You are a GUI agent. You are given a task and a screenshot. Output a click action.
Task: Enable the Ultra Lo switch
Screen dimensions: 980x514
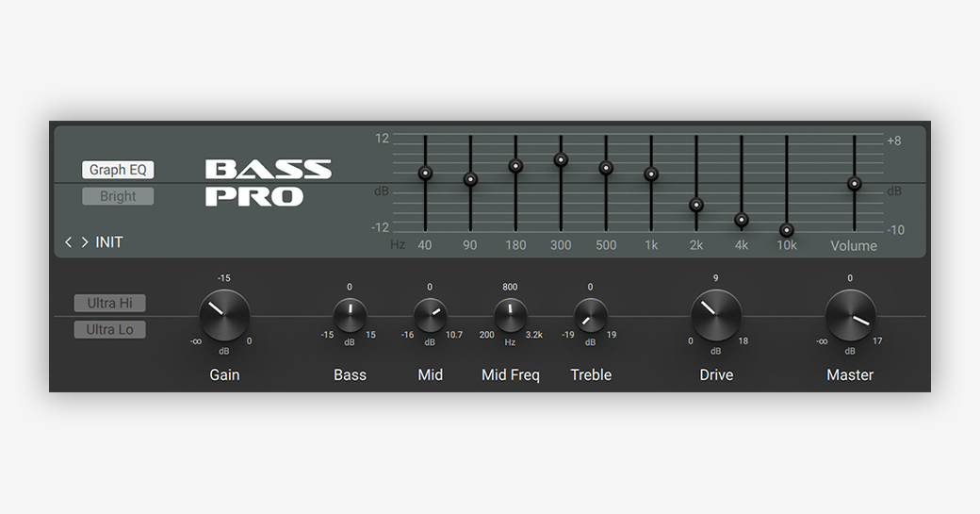[110, 329]
